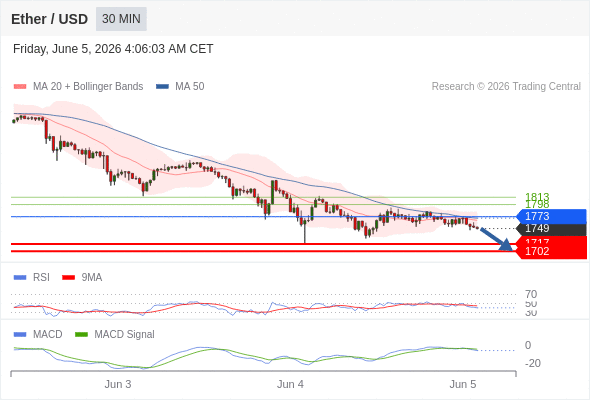Click the RSI legend label

[x=41, y=278]
